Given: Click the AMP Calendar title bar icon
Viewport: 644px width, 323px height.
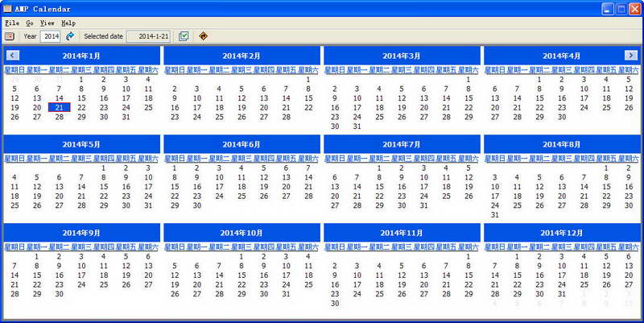Looking at the screenshot, I should (7, 9).
